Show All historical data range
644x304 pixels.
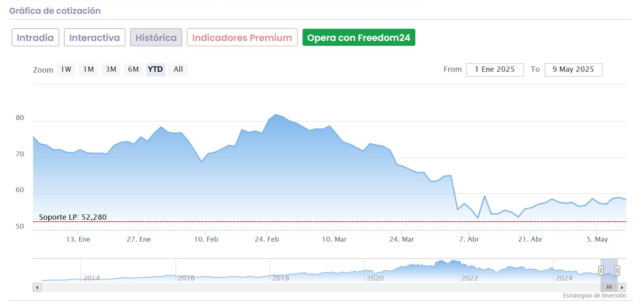178,69
